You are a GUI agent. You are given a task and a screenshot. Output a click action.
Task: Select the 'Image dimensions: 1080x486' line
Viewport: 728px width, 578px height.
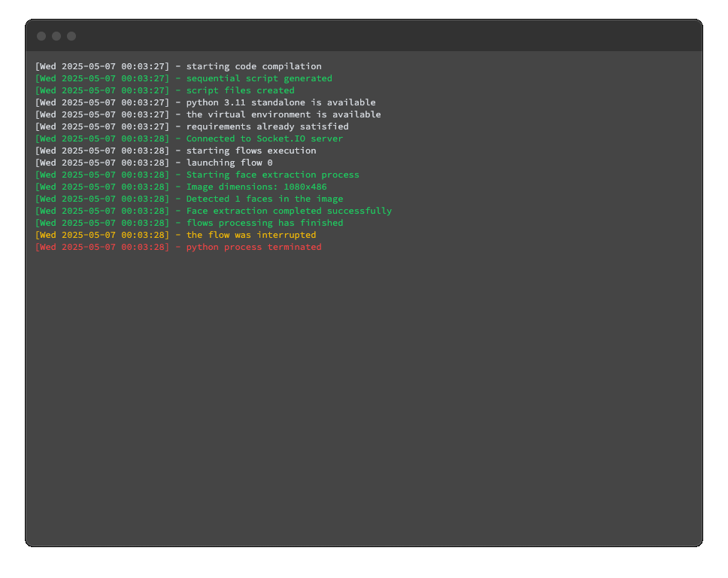tap(256, 187)
